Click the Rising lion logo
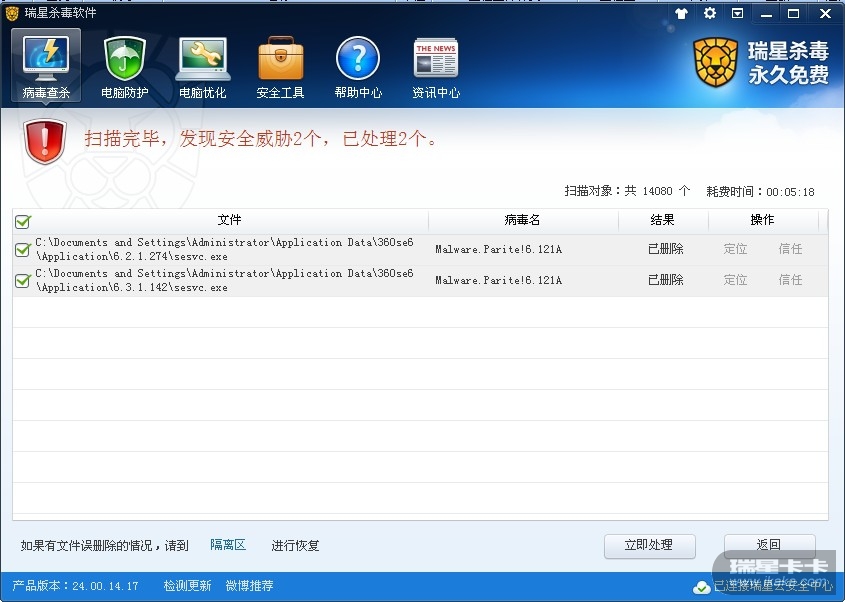The image size is (845, 602). (715, 63)
